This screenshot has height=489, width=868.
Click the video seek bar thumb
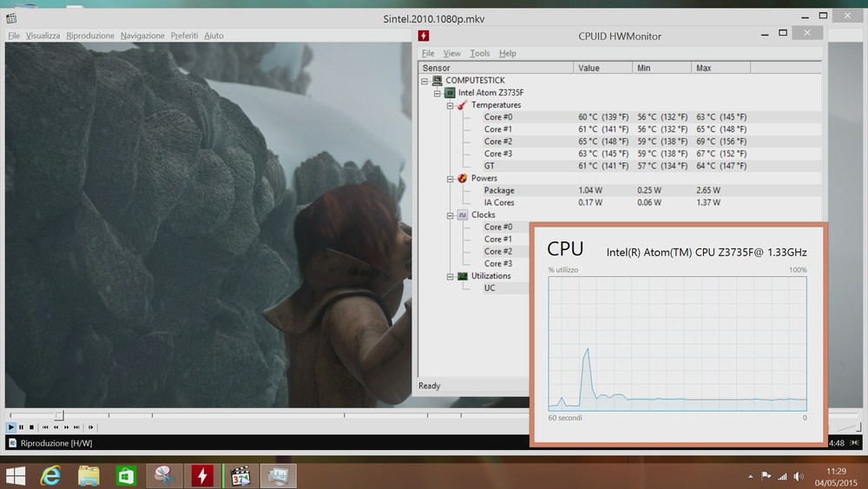(59, 415)
